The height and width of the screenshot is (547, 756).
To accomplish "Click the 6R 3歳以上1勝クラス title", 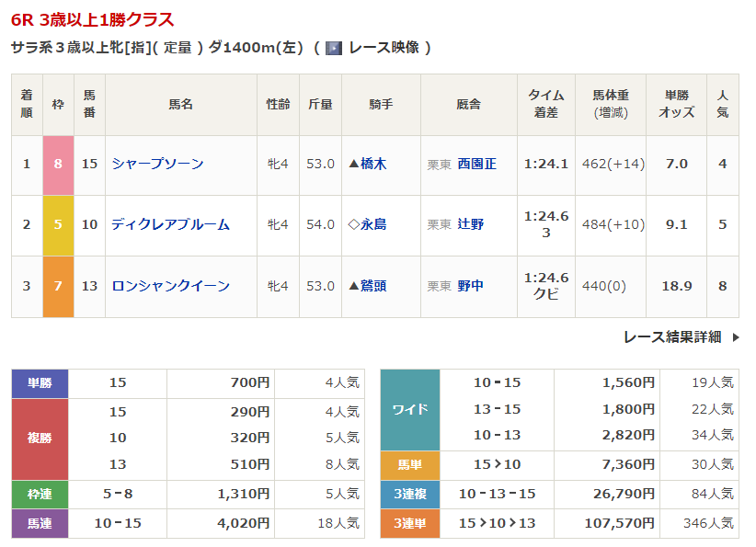I will coord(93,19).
